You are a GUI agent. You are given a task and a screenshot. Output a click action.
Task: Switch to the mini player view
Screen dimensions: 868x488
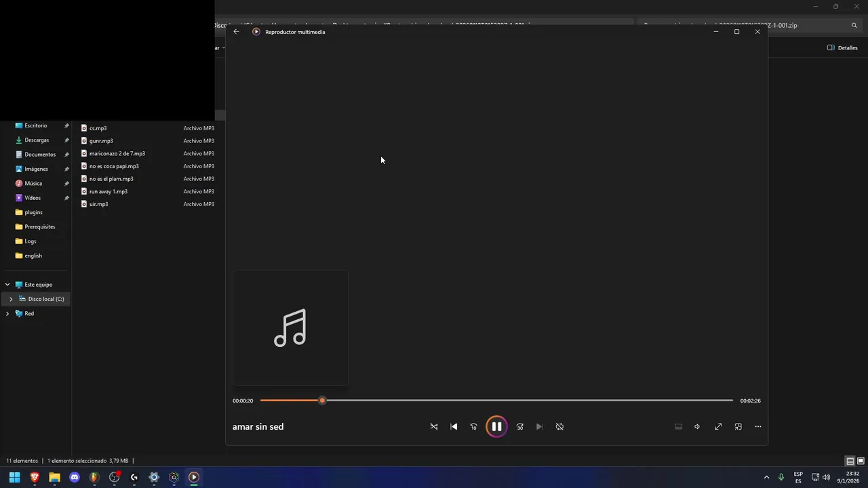(738, 426)
